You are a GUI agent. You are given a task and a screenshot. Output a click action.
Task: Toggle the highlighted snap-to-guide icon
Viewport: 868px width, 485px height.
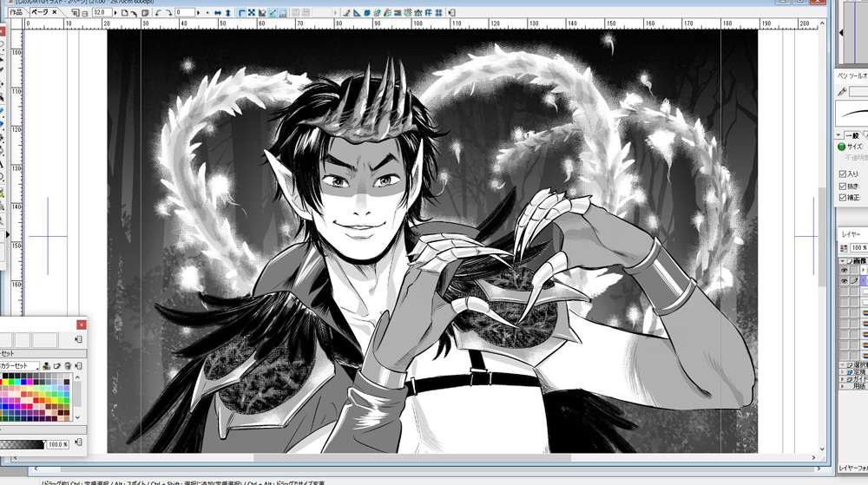pyautogui.click(x=273, y=12)
